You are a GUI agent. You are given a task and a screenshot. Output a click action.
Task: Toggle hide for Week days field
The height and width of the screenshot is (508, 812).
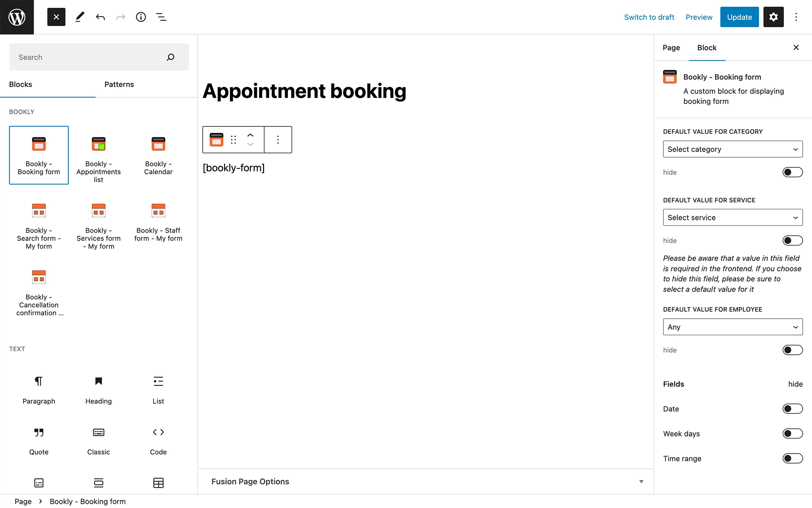coord(793,434)
